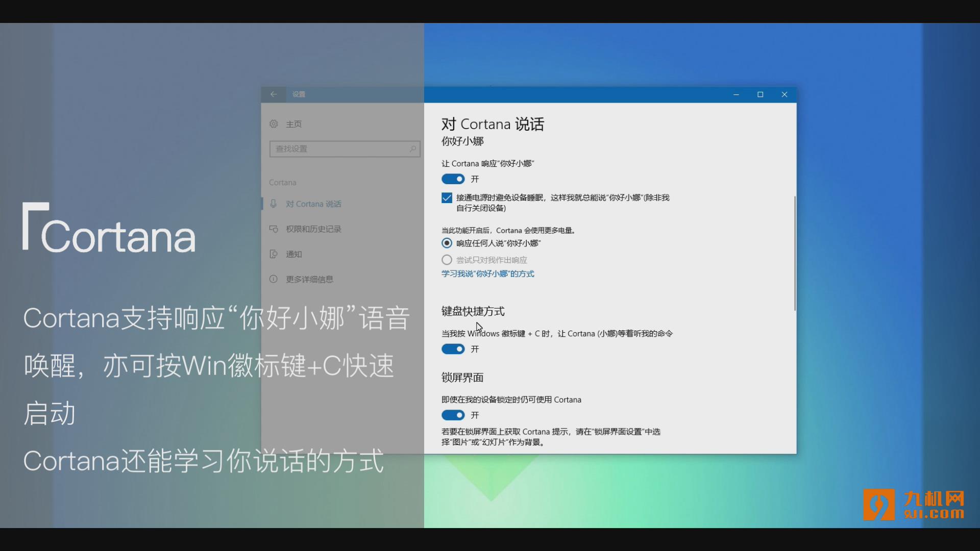This screenshot has height=551, width=980.
Task: Click 学习我说"你好小娜"的方式 link
Action: point(487,274)
